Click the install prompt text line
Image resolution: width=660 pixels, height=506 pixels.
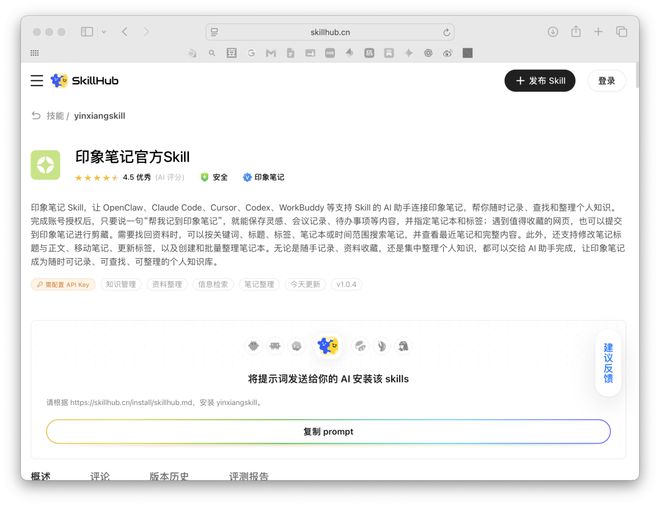[x=154, y=402]
